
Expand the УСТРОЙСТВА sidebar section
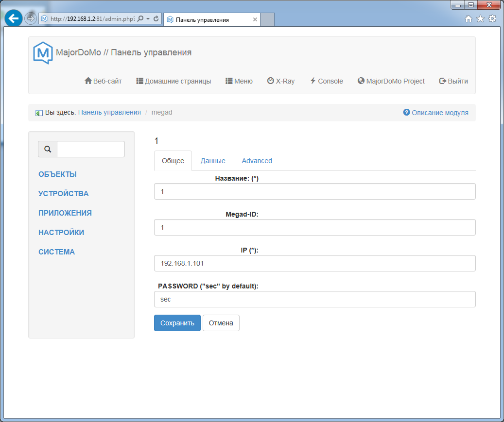63,194
